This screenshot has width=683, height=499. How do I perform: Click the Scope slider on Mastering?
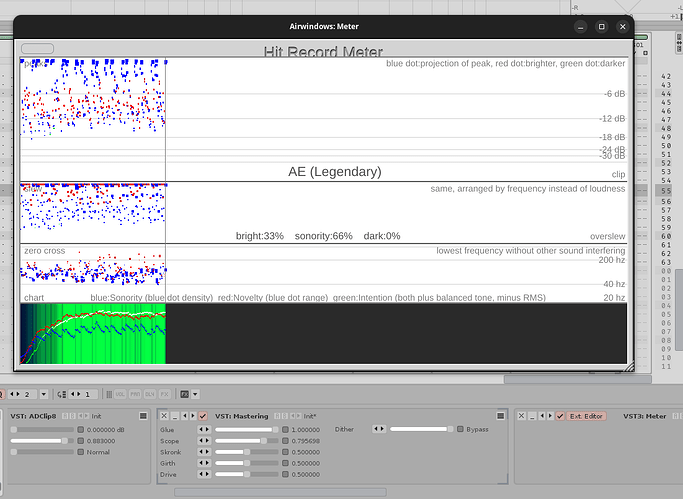[x=247, y=441]
